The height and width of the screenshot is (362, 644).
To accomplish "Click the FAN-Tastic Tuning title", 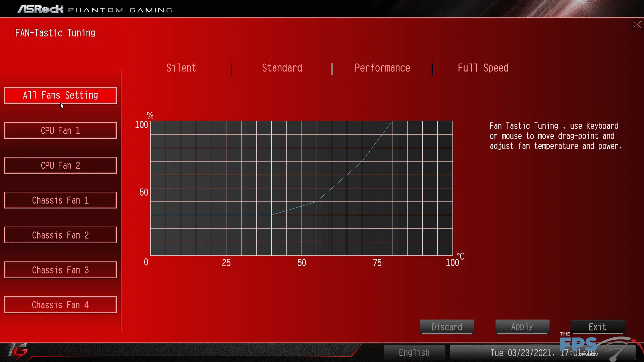I will coord(55,33).
